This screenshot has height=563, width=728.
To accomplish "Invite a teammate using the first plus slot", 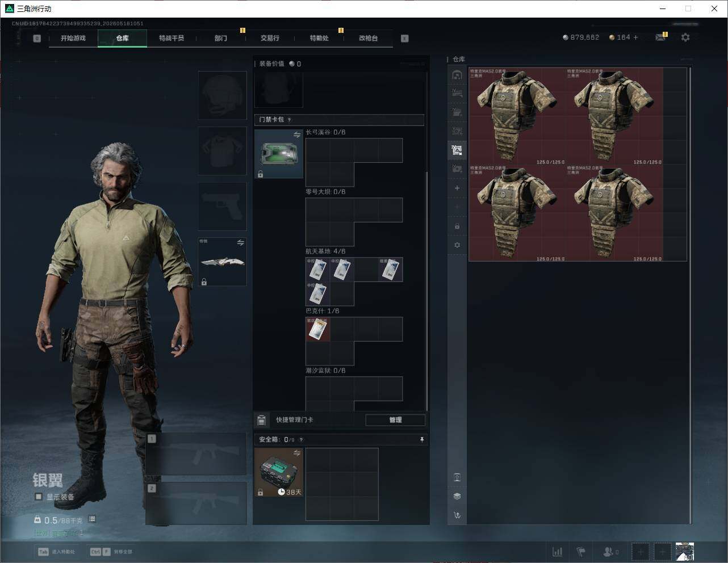I will pos(641,552).
